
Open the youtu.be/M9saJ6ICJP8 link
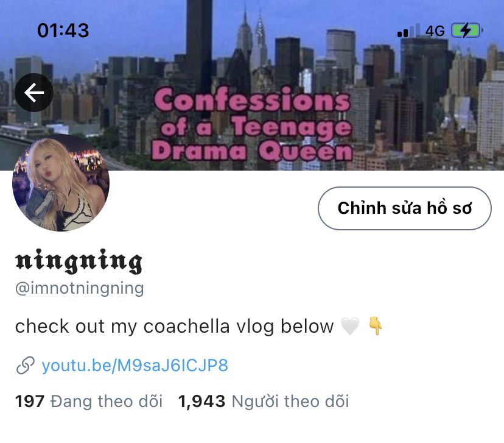pos(135,366)
